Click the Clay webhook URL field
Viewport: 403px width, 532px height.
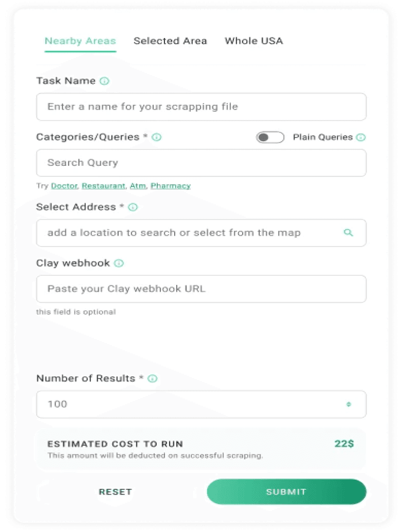coord(201,289)
